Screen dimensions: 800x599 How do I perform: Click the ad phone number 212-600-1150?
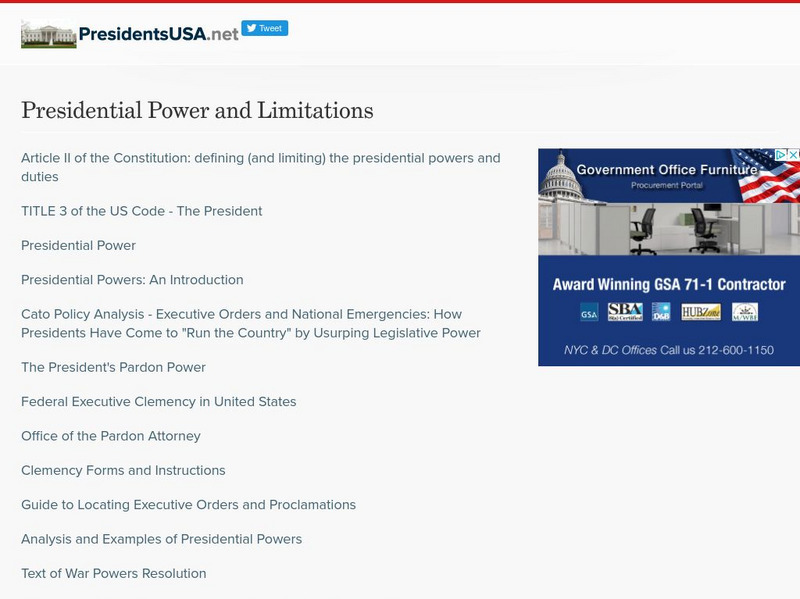click(736, 350)
